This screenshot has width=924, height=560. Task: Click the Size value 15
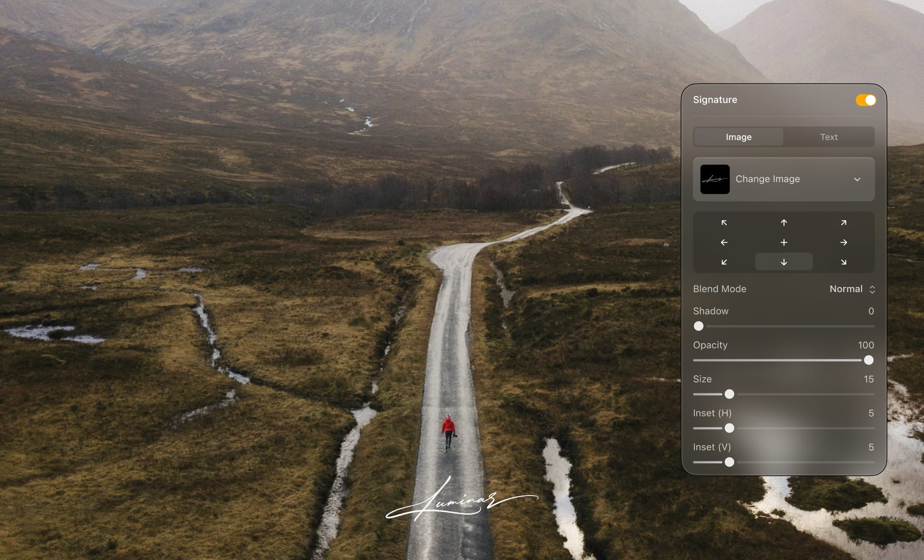point(868,379)
